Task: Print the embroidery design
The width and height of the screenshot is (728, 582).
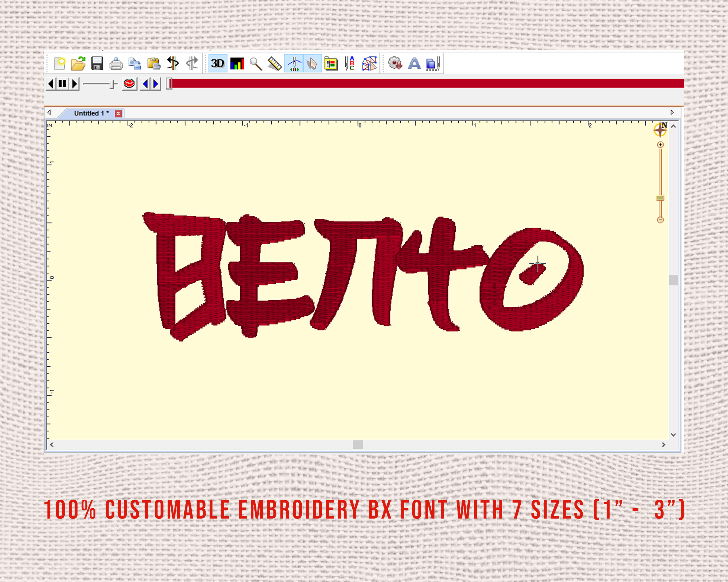Action: click(x=116, y=64)
